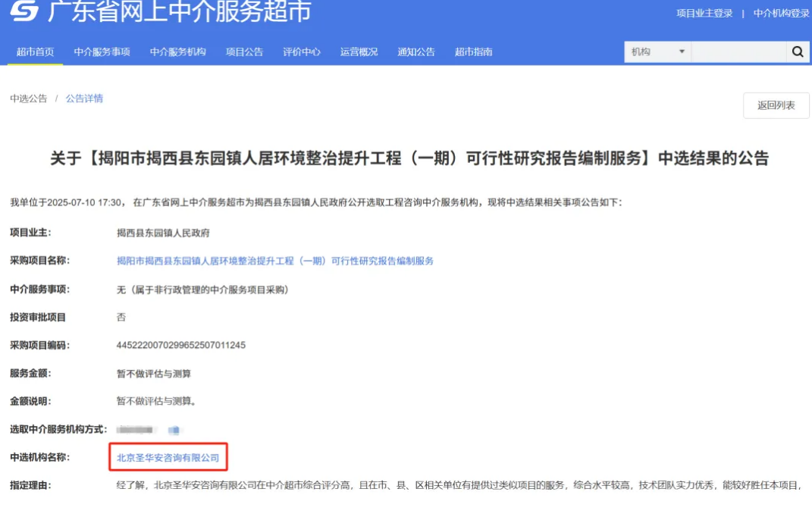
Task: Focus the header search input field
Action: pyautogui.click(x=739, y=52)
